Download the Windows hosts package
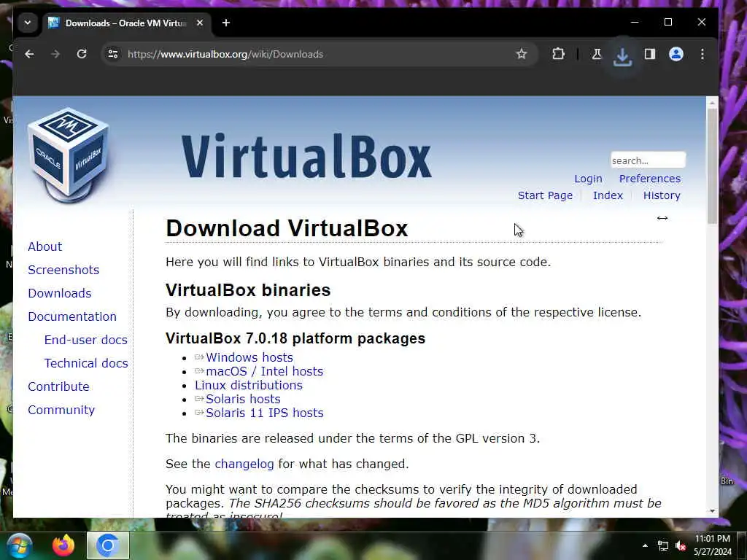The width and height of the screenshot is (747, 560). tap(249, 357)
